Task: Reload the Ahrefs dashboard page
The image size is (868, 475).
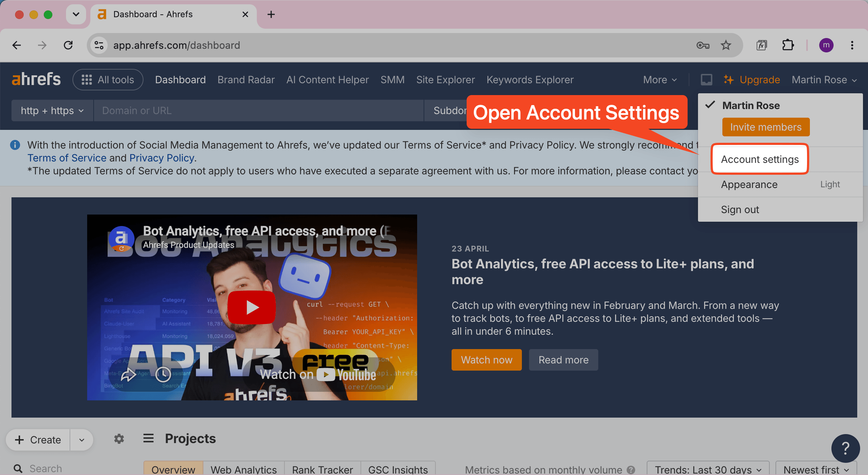Action: pyautogui.click(x=68, y=45)
